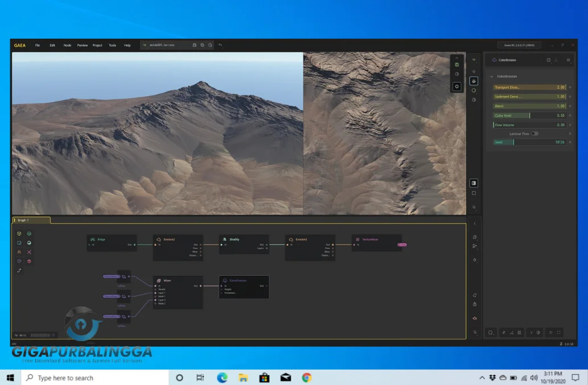Click the fullscreen brackets icon at panel bottom
The width and height of the screenshot is (588, 385).
pos(559,332)
